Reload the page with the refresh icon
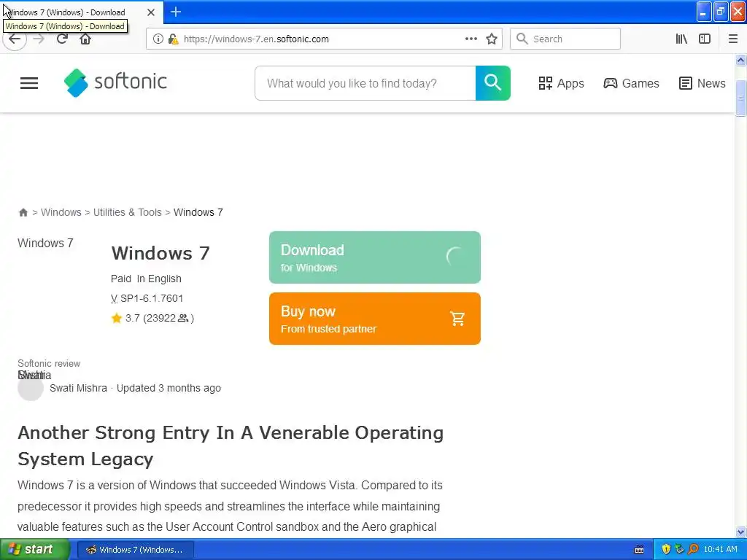The width and height of the screenshot is (747, 560). pos(62,39)
